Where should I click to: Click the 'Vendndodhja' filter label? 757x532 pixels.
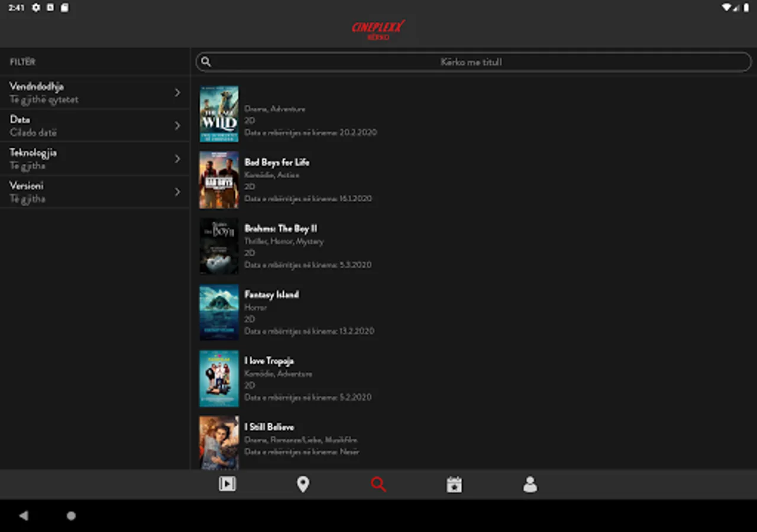tap(37, 86)
